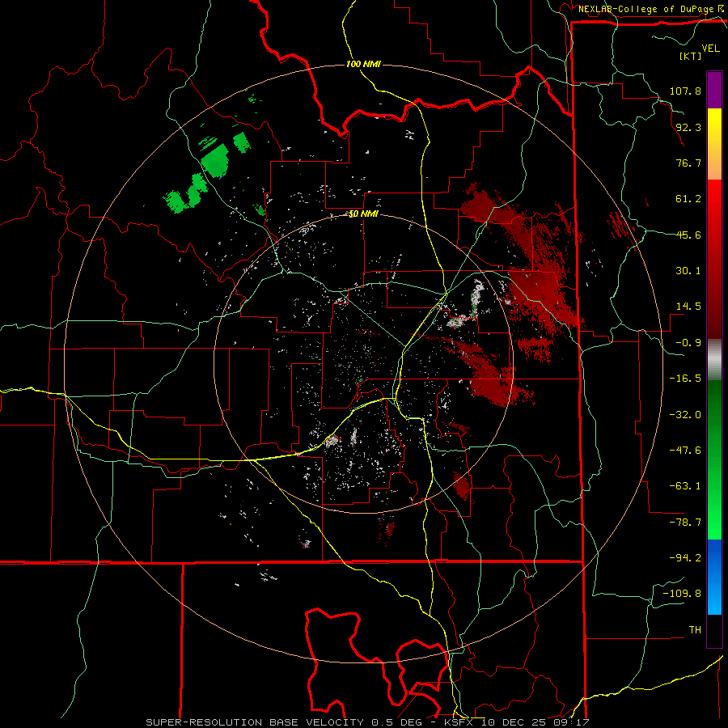728x728 pixels.
Task: Select the 76.7 legend value
Action: (x=688, y=163)
